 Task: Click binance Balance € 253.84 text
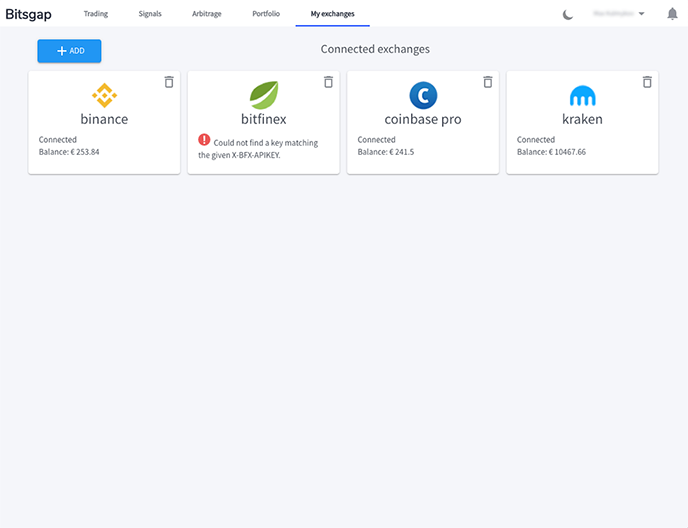[x=69, y=152]
